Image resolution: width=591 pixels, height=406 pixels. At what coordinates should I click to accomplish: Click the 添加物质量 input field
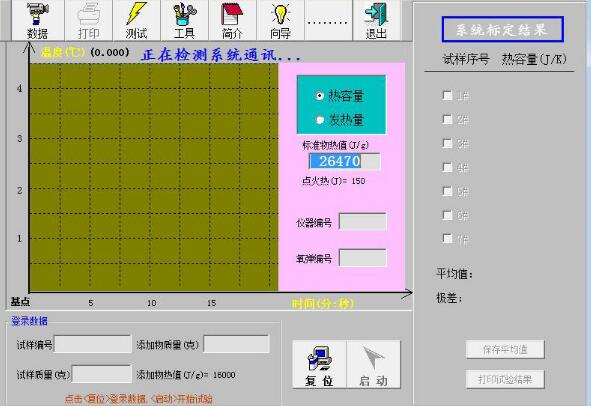click(237, 344)
